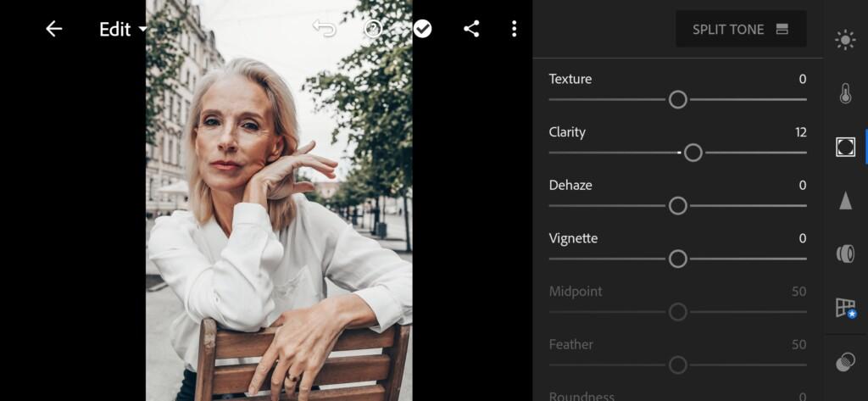Image resolution: width=868 pixels, height=401 pixels.
Task: Tap the photo preview of the woman
Action: (x=279, y=200)
